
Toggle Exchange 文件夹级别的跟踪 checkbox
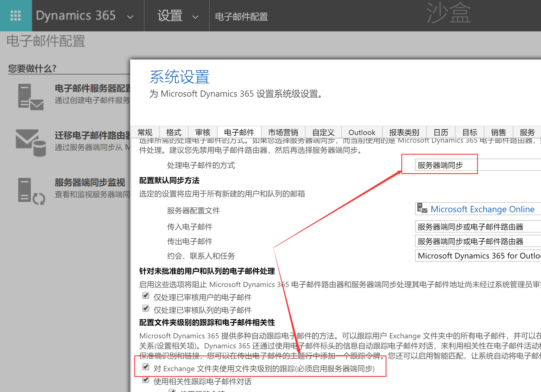pos(146,367)
